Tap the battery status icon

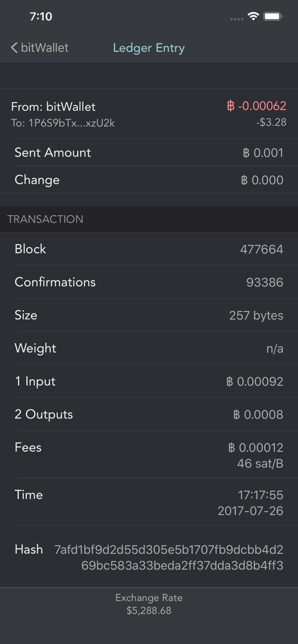click(273, 16)
